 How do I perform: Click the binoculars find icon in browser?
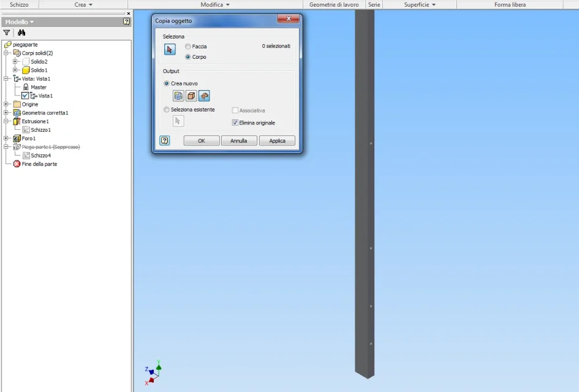(21, 32)
